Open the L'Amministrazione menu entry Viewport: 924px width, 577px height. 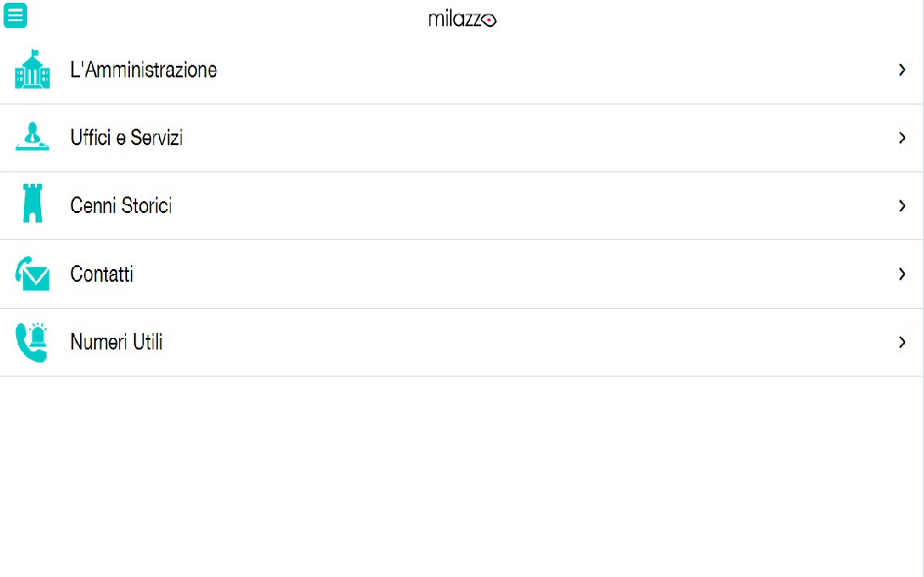click(144, 70)
